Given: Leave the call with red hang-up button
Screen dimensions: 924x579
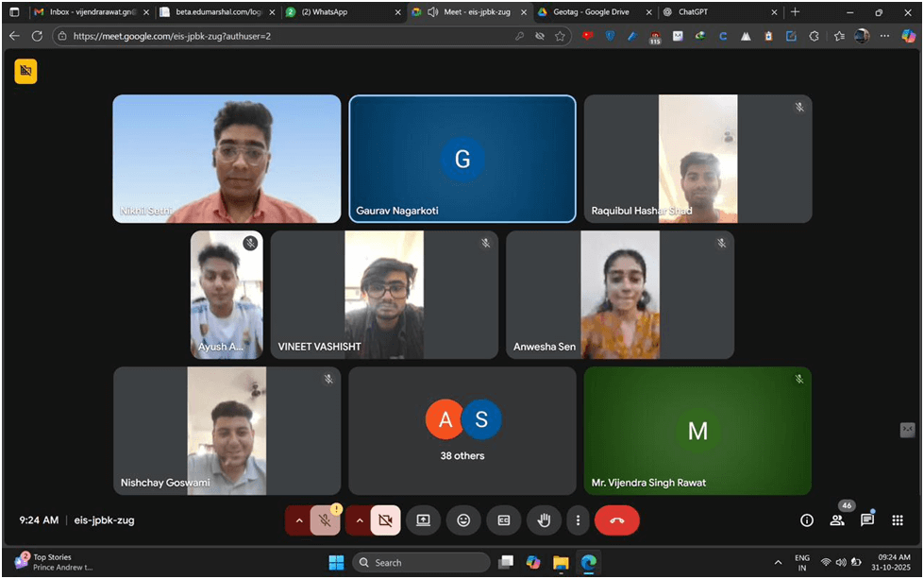Looking at the screenshot, I should [617, 520].
